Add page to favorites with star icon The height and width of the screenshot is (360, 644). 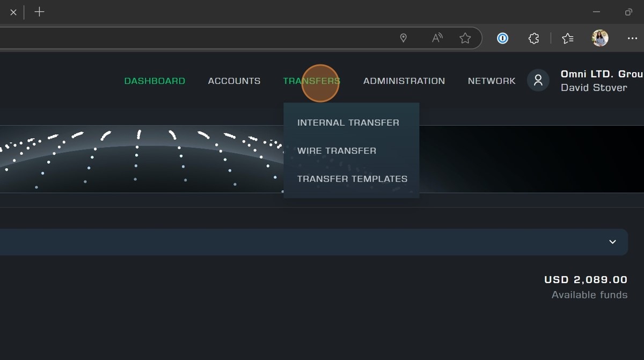[x=465, y=38]
